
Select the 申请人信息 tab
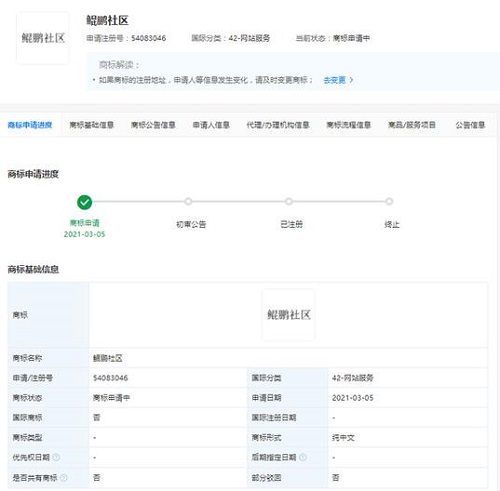211,125
